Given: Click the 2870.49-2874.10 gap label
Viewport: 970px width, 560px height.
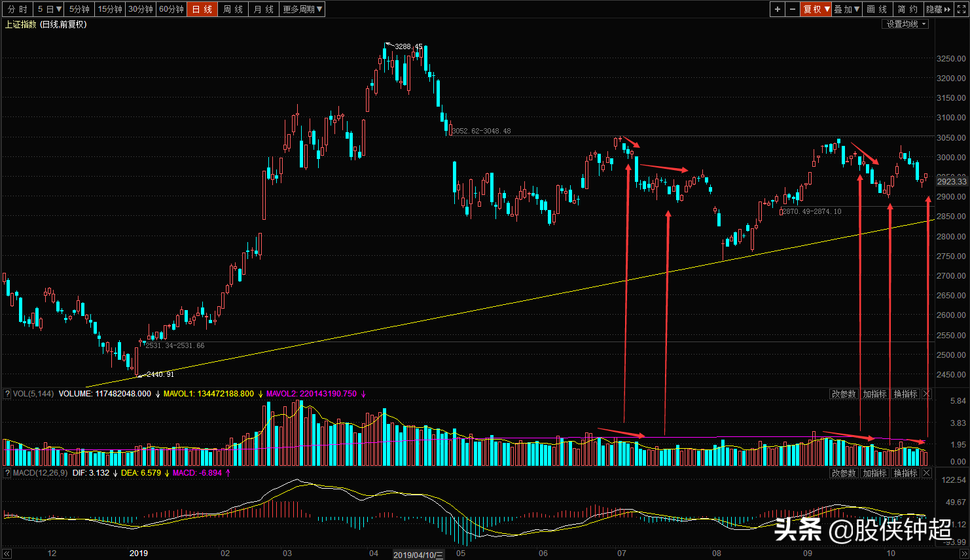Looking at the screenshot, I should coord(812,211).
